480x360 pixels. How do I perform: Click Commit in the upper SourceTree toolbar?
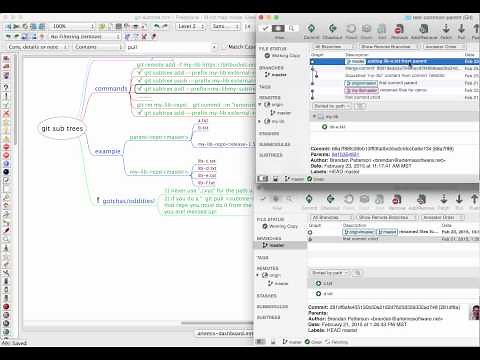tap(311, 31)
